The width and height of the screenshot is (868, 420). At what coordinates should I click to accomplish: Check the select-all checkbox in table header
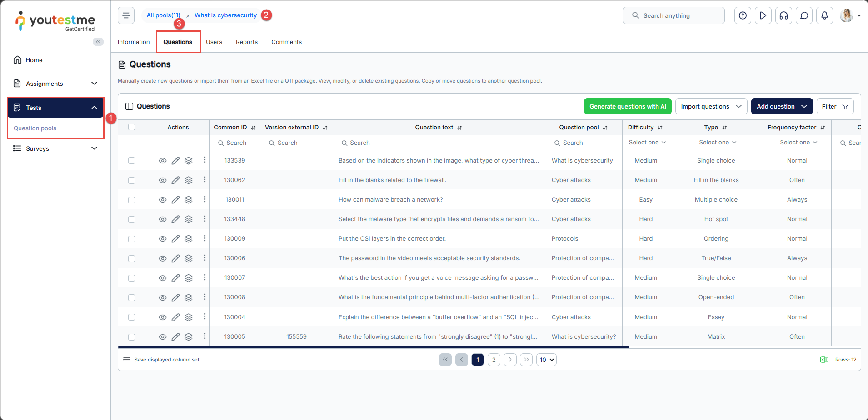tap(132, 127)
